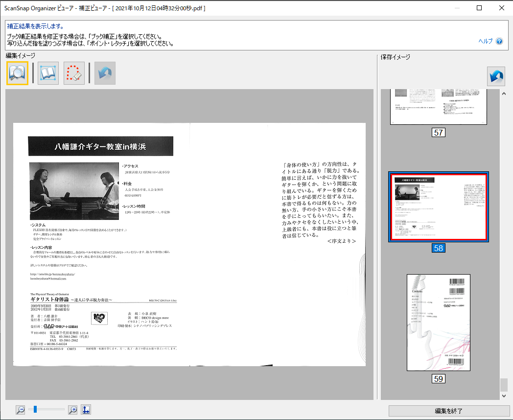The height and width of the screenshot is (420, 513).
Task: Click page number label 57
Action: 439,133
